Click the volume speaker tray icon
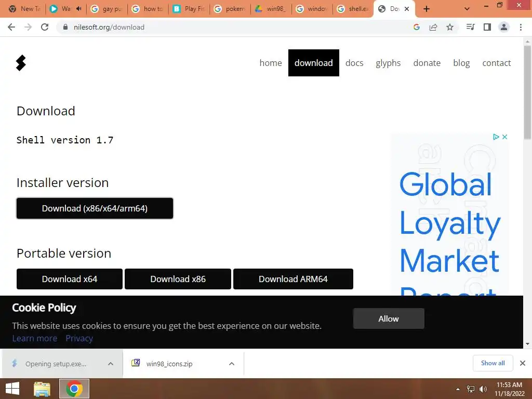The image size is (532, 399). pyautogui.click(x=483, y=389)
